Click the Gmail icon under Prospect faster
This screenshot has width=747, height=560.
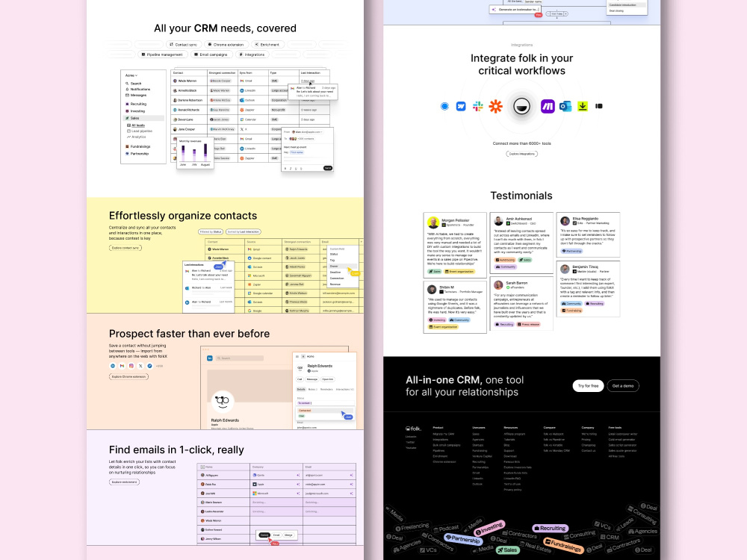point(122,366)
